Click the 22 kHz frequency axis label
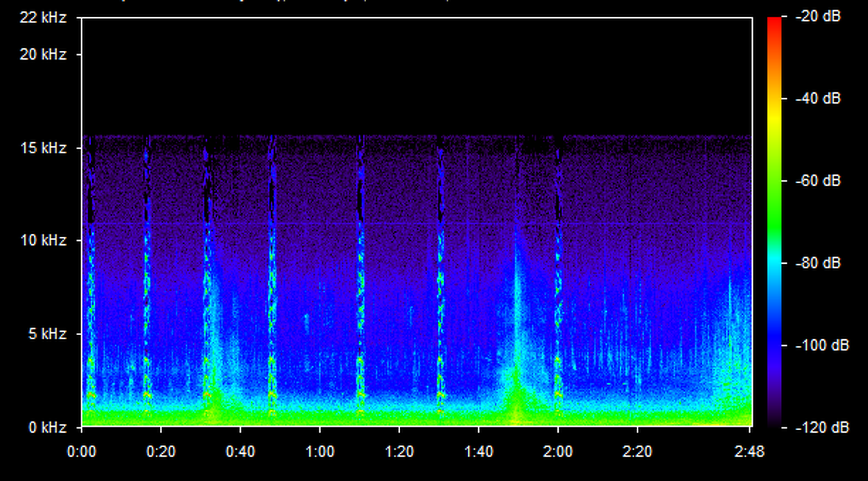The height and width of the screenshot is (481, 868). (x=43, y=18)
